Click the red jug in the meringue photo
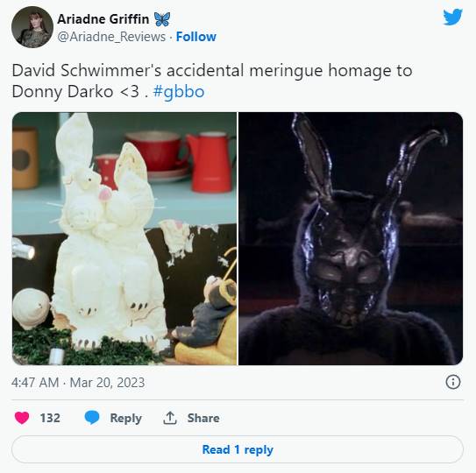This screenshot has height=473, width=476. point(210,162)
